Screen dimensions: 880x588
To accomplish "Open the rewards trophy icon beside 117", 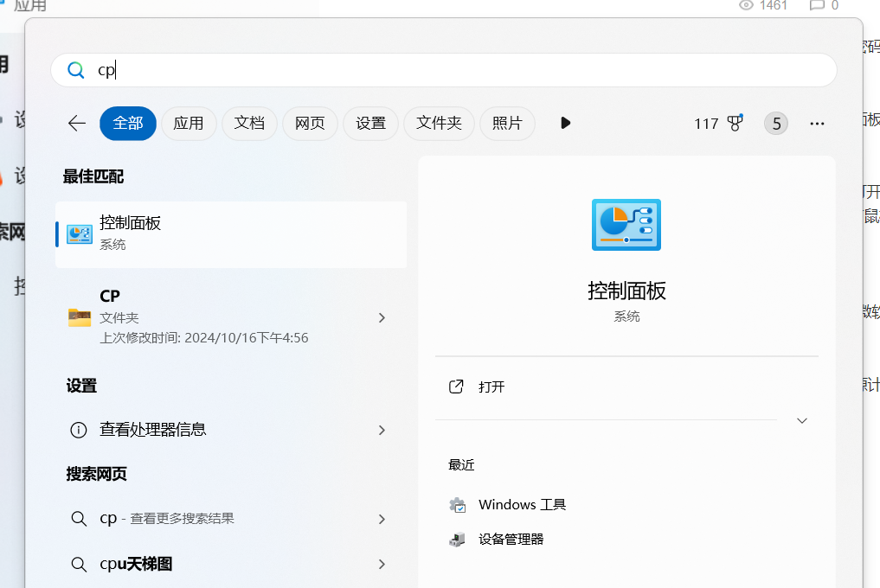I will pyautogui.click(x=735, y=123).
